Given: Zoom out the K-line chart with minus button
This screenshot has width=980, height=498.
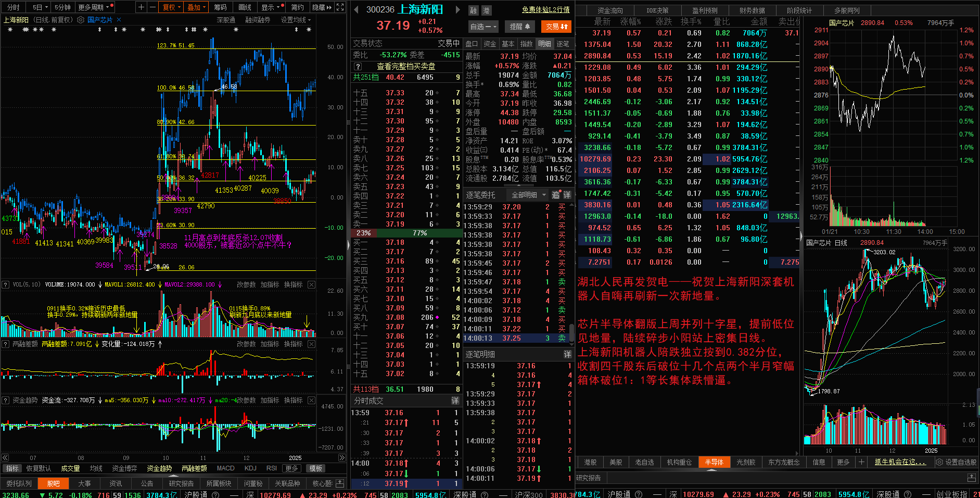Looking at the screenshot, I should coord(152,7).
